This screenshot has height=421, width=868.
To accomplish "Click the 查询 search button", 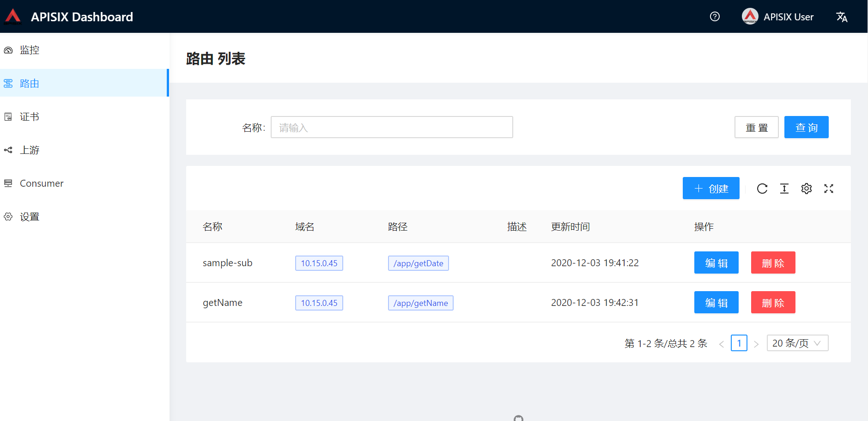I will pos(807,127).
